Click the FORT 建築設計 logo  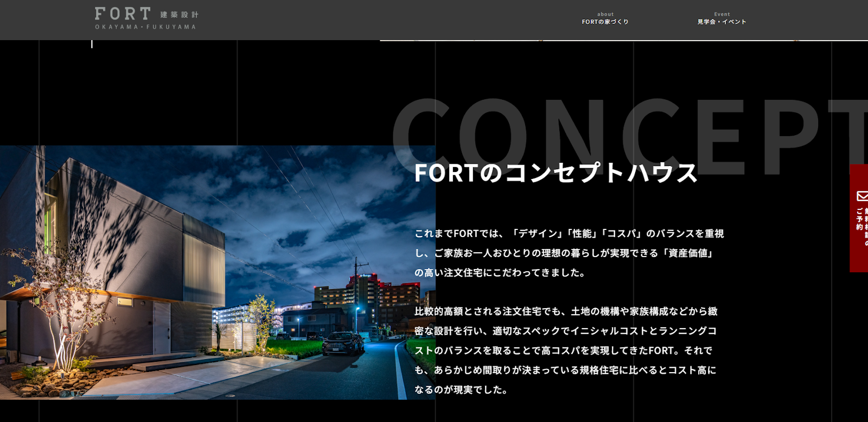(x=146, y=18)
